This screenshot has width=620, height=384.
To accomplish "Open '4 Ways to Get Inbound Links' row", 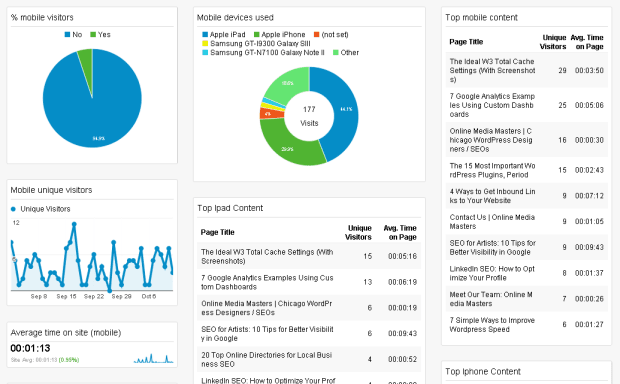I will [x=527, y=196].
